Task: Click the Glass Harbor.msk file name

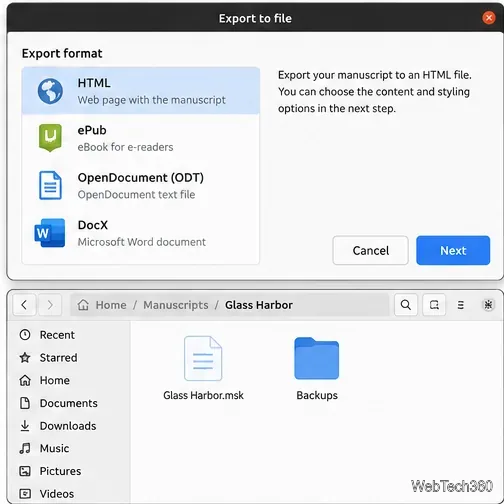Action: pyautogui.click(x=203, y=395)
